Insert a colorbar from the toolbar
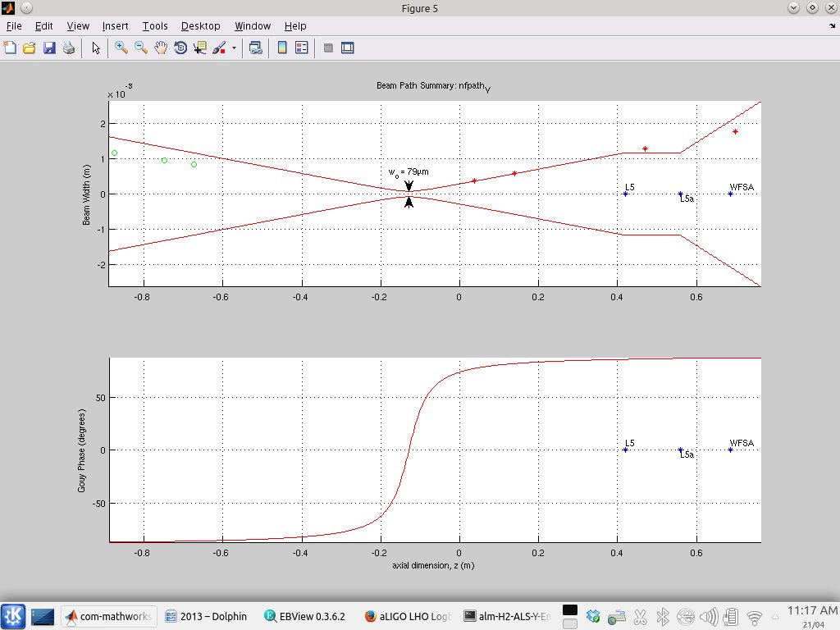The width and height of the screenshot is (840, 630). 282,48
